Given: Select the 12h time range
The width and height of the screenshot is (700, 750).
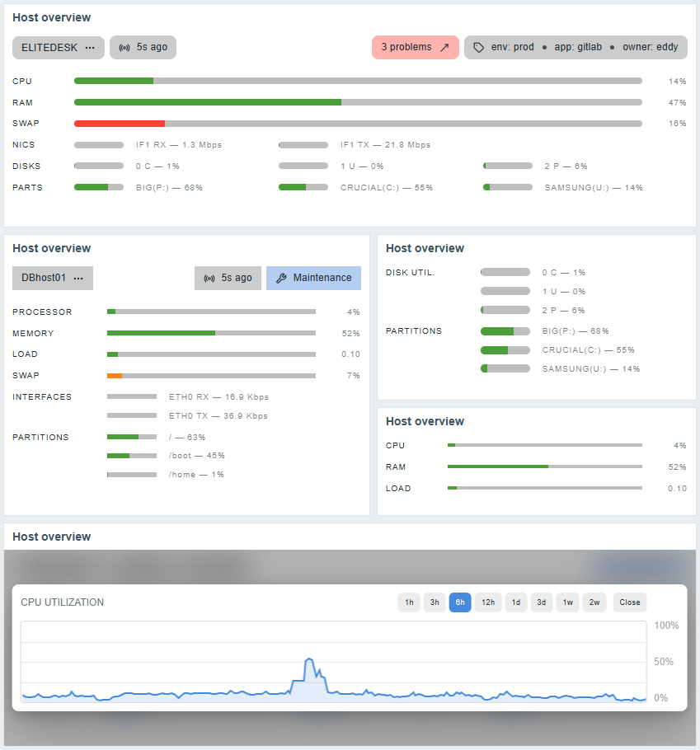Looking at the screenshot, I should pyautogui.click(x=488, y=602).
